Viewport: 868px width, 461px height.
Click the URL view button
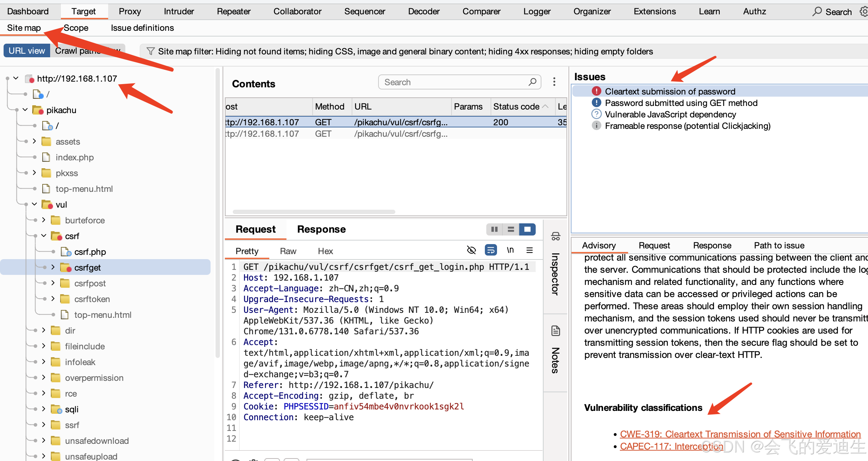pos(26,51)
